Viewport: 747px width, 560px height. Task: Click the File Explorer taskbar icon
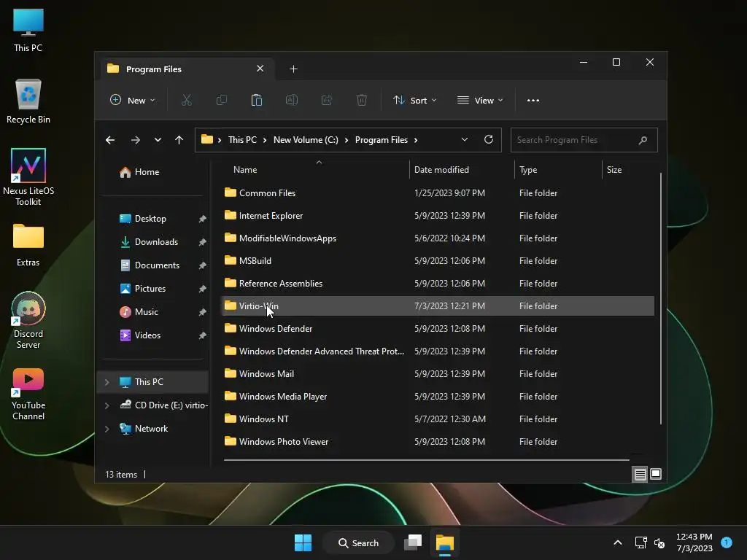tap(445, 542)
